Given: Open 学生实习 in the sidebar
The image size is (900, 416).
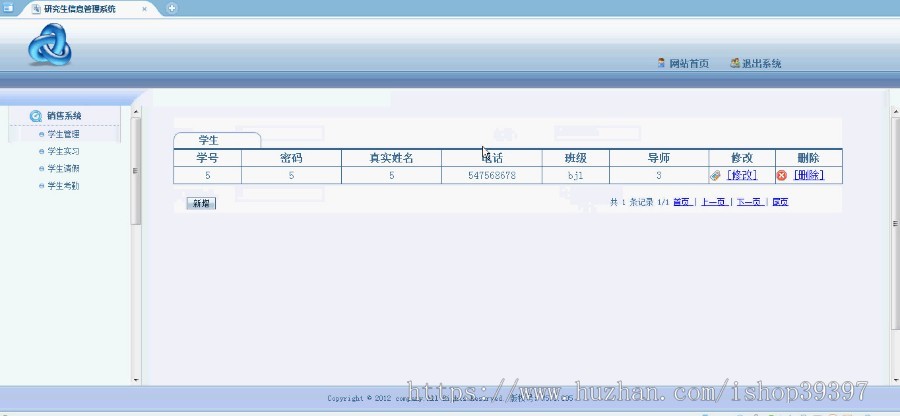Looking at the screenshot, I should (63, 151).
